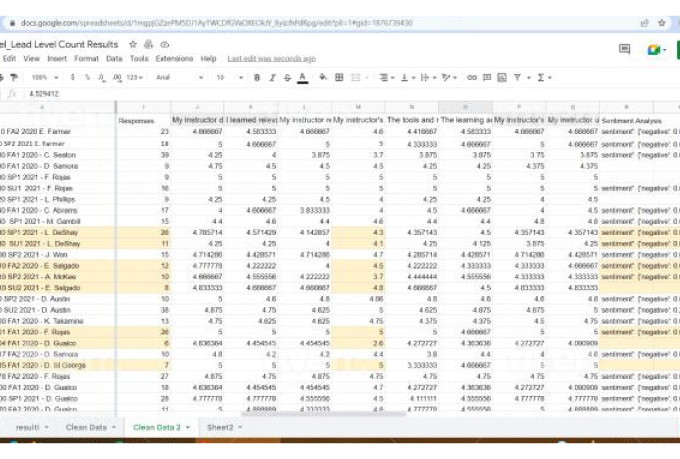Image resolution: width=680 pixels, height=459 pixels.
Task: Click the browser address bar URL
Action: [x=216, y=23]
